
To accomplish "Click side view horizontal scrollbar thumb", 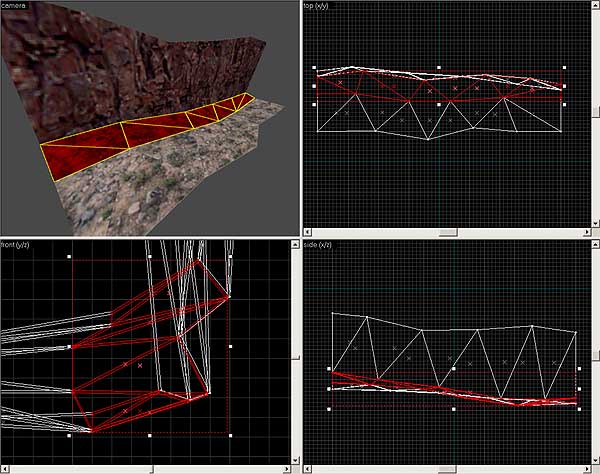I will pyautogui.click(x=445, y=468).
